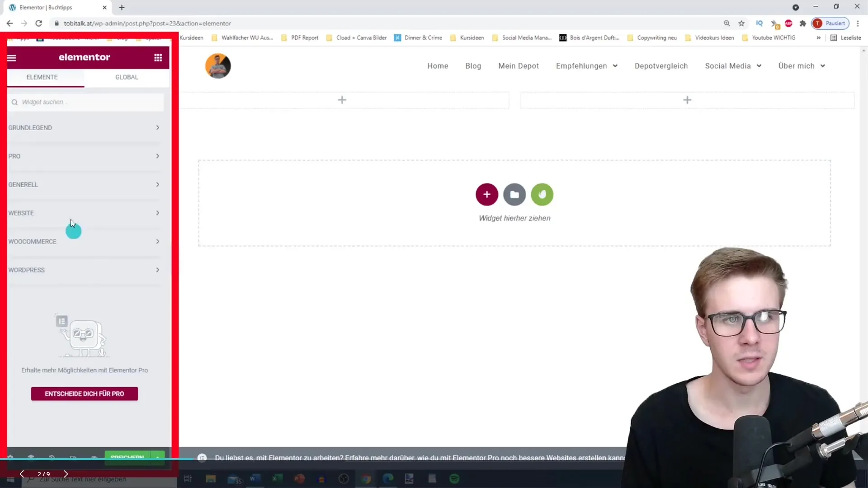
Task: Click the ENTSCHEIDE DICH FÜR PRO button
Action: tap(84, 393)
